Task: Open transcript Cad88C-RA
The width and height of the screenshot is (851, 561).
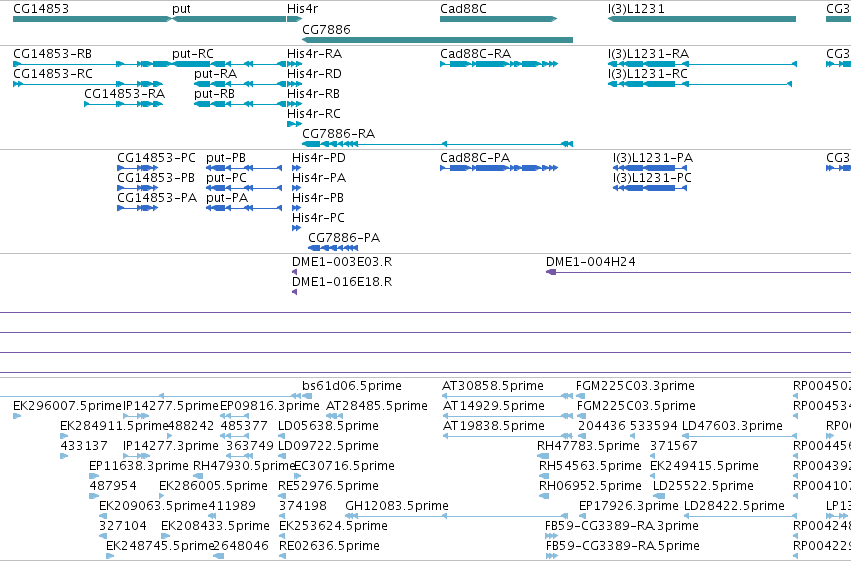Action: point(475,54)
